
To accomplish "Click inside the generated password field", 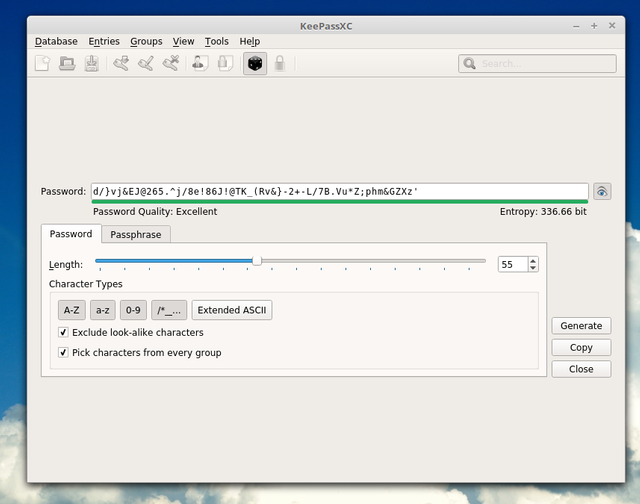I will [x=340, y=191].
